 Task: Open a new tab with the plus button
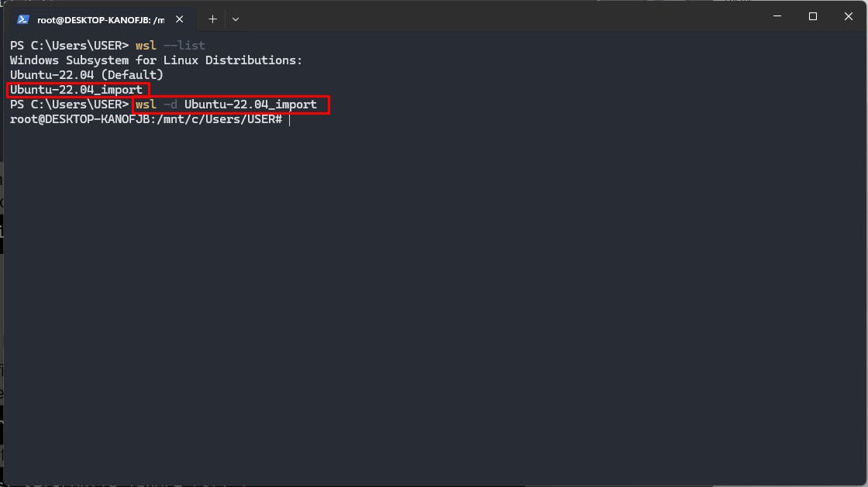coord(212,19)
